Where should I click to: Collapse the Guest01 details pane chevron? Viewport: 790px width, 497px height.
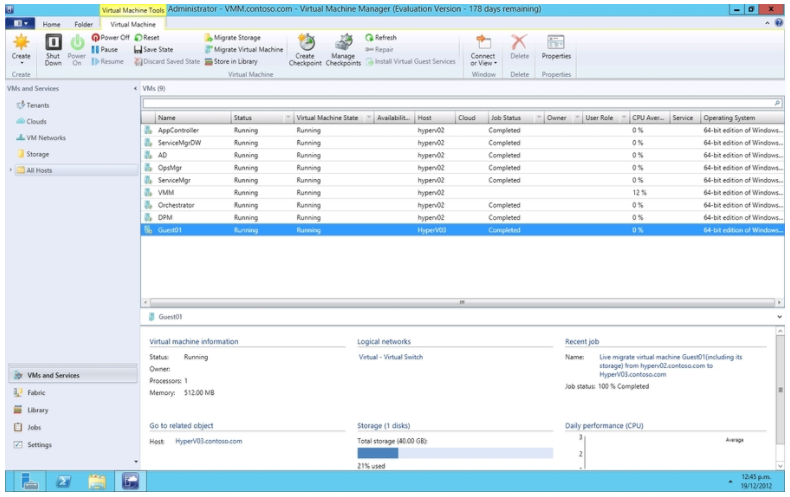click(779, 317)
